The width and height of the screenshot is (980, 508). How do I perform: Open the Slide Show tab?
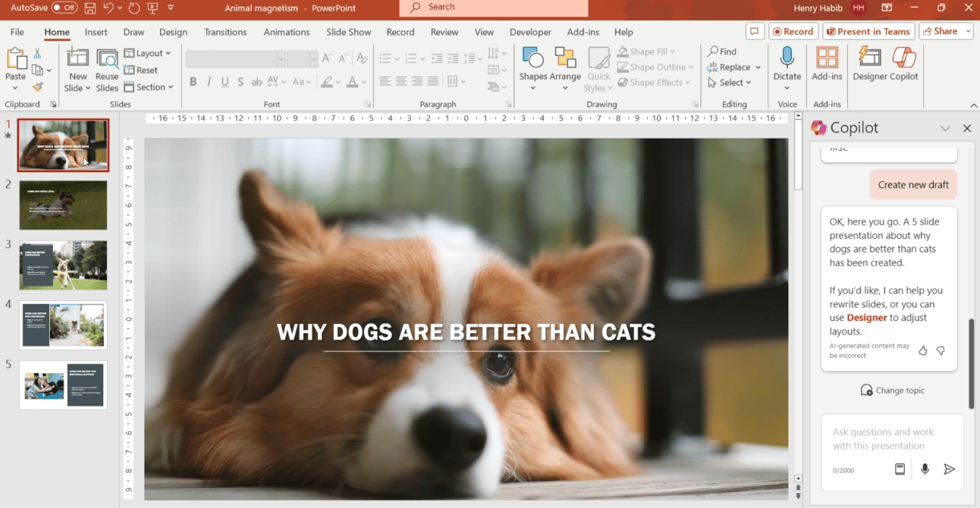(348, 32)
